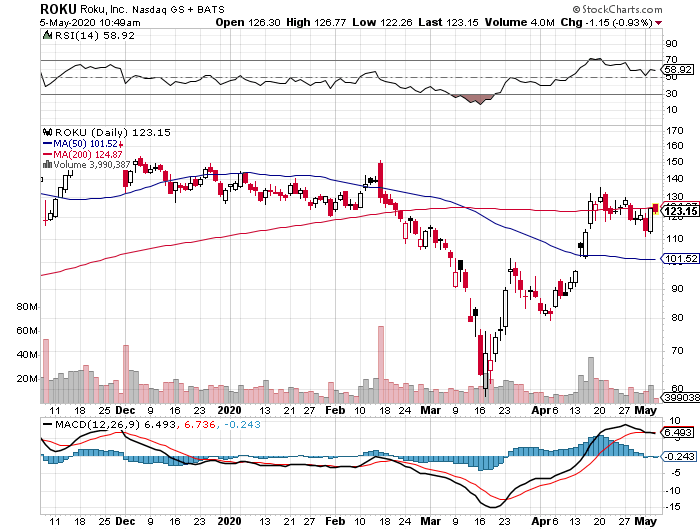Click the red down arrow after Chg

coord(659,23)
